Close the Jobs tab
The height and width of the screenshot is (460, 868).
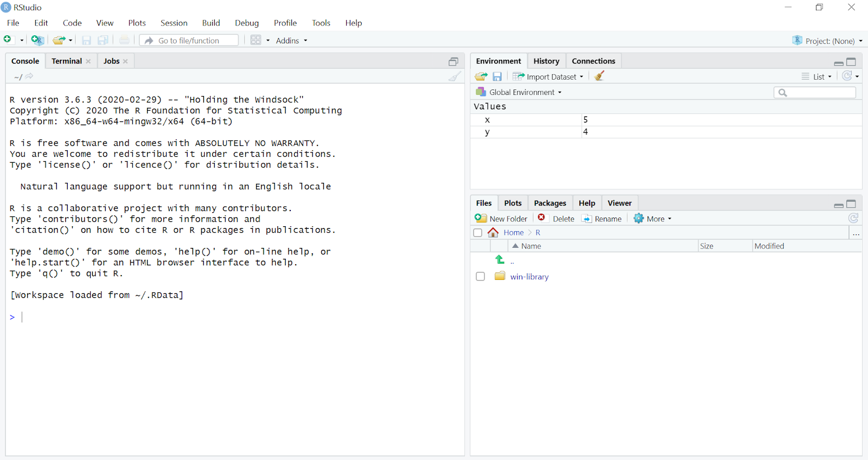pyautogui.click(x=125, y=61)
